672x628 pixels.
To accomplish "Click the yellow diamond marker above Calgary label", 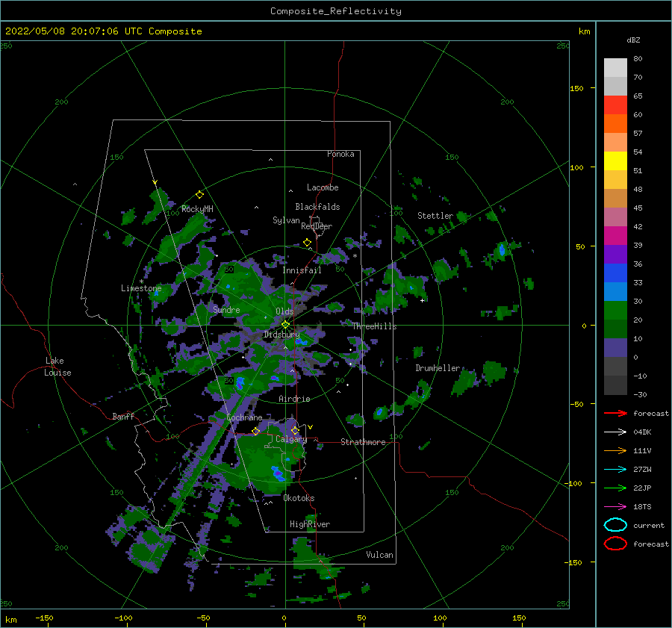I will tap(295, 430).
